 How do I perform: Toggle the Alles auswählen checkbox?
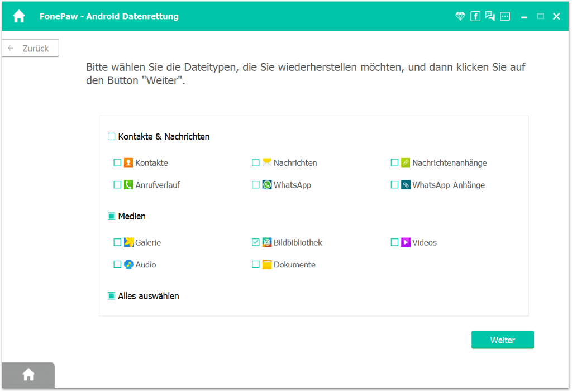(111, 296)
